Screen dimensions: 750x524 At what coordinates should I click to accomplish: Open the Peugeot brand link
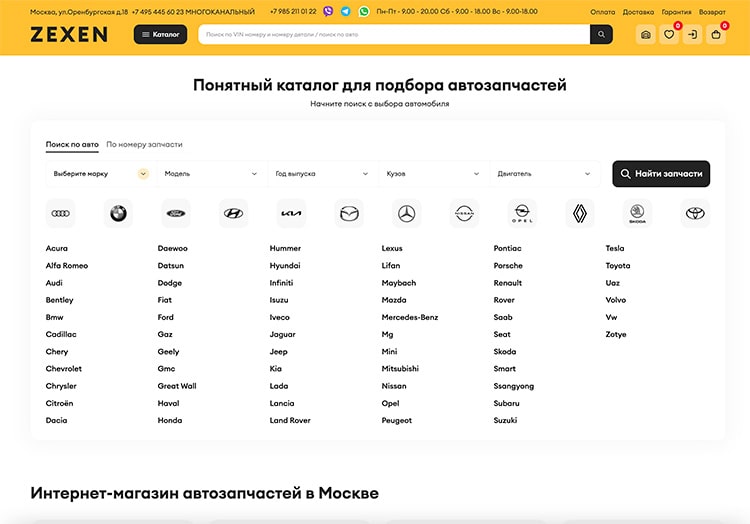397,420
